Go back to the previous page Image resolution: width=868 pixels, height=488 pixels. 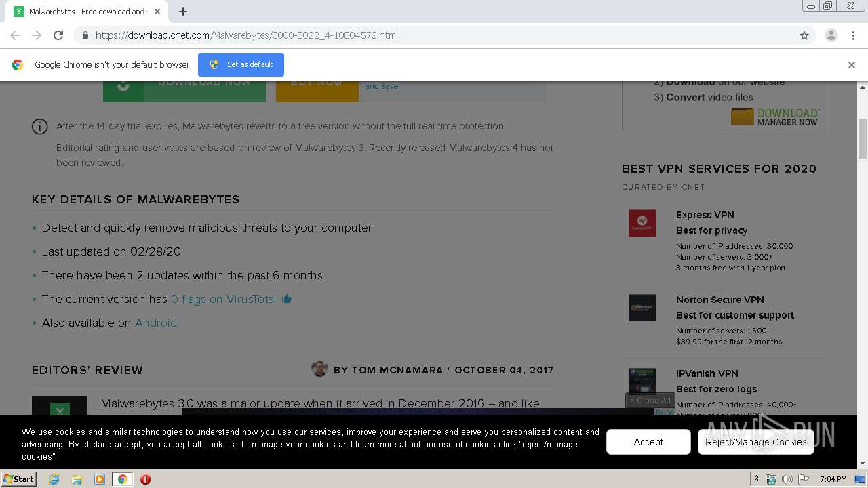coord(15,35)
